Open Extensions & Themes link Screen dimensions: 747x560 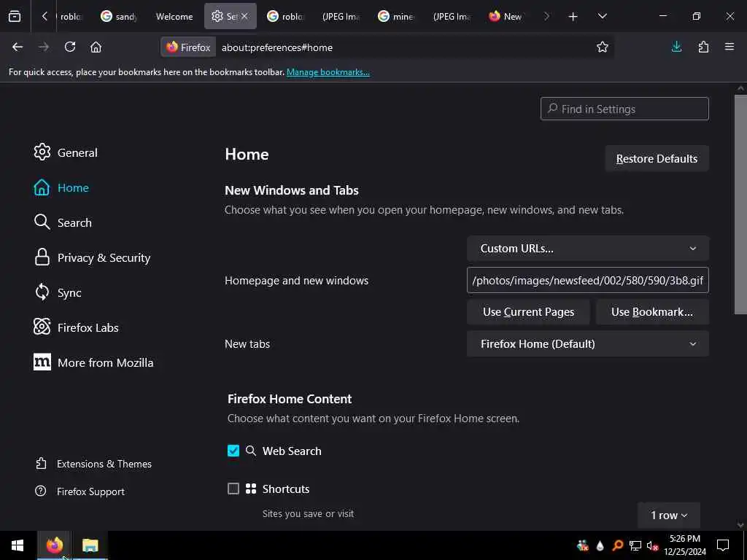click(93, 464)
